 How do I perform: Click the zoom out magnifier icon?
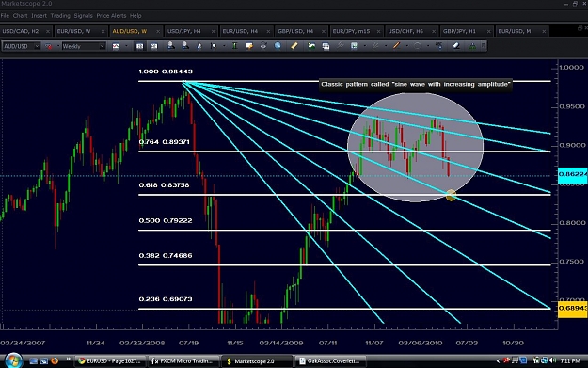tap(185, 46)
